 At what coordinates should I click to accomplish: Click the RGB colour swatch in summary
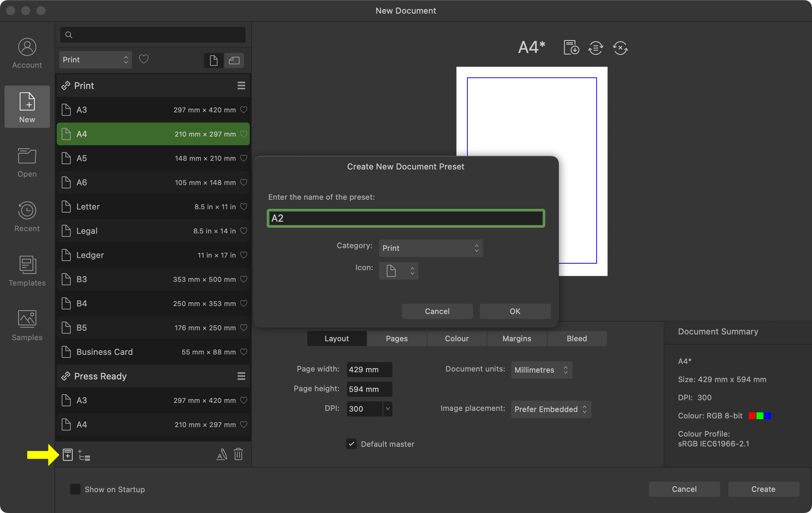pos(759,416)
